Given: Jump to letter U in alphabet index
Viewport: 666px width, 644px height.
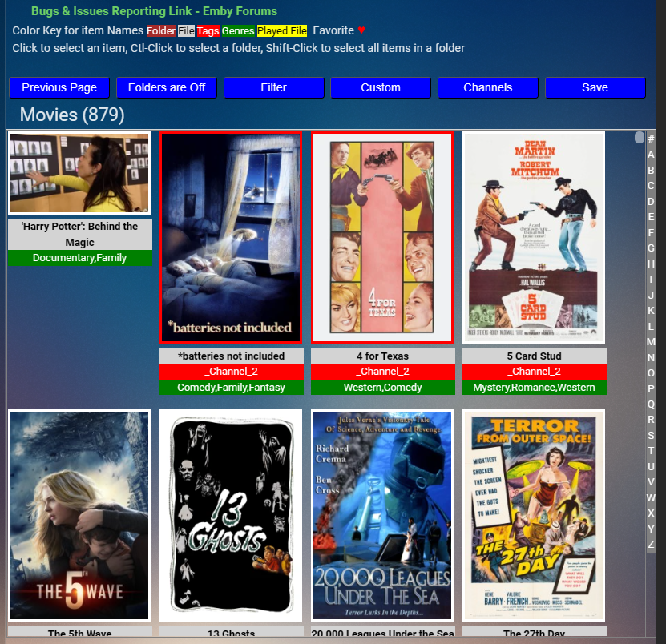Looking at the screenshot, I should [x=651, y=466].
